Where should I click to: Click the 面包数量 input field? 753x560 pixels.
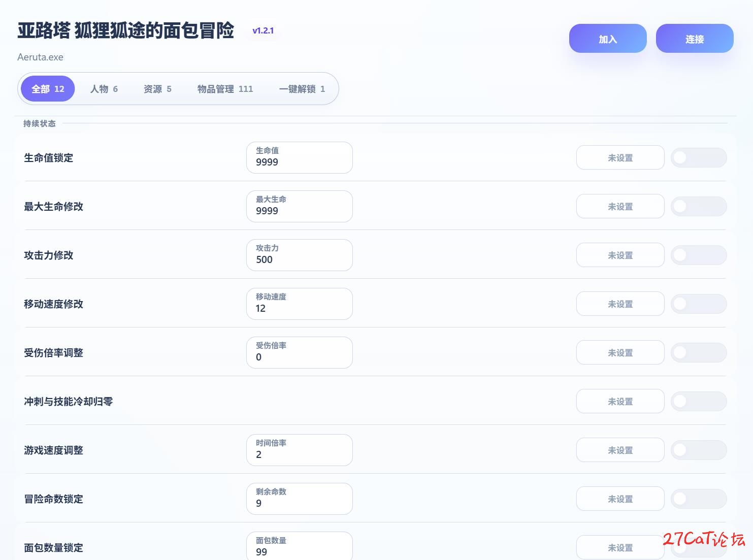pos(299,551)
